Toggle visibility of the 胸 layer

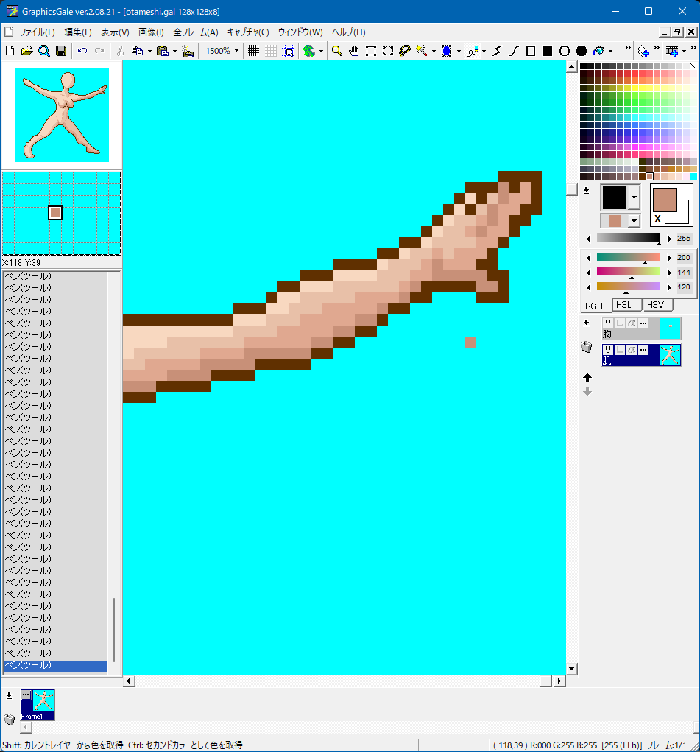coord(608,323)
